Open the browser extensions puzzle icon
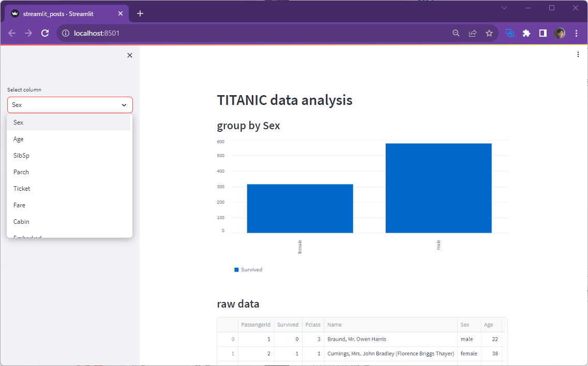588x366 pixels. pos(526,33)
